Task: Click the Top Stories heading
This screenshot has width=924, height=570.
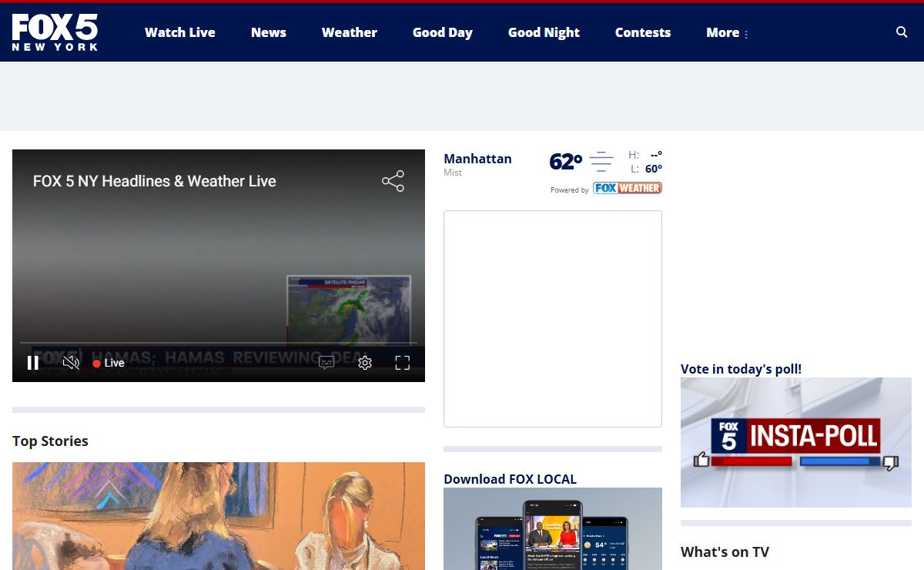Action: pyautogui.click(x=50, y=441)
